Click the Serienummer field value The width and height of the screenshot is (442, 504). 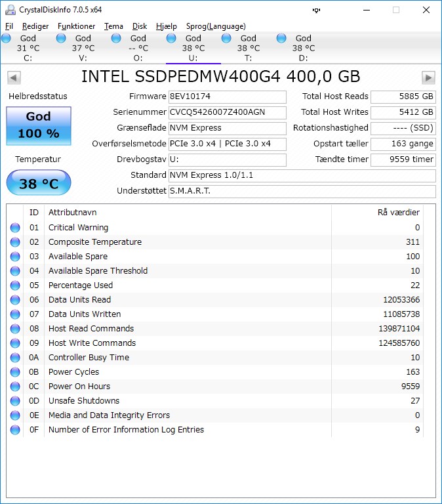coord(228,112)
